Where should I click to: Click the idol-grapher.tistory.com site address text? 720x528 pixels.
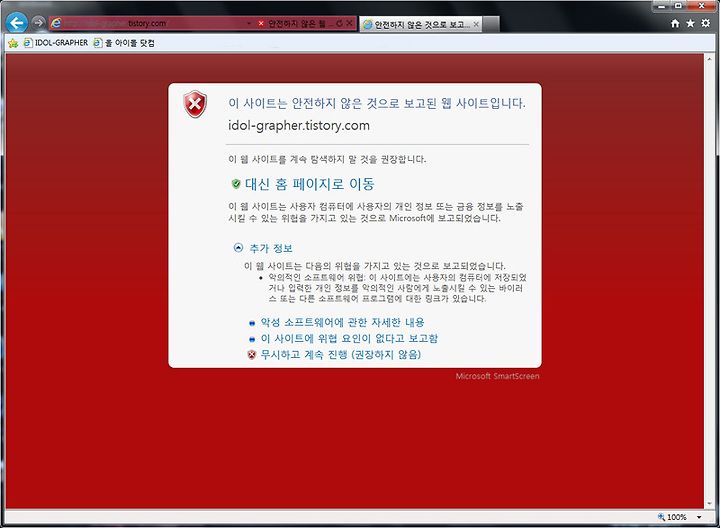299,125
